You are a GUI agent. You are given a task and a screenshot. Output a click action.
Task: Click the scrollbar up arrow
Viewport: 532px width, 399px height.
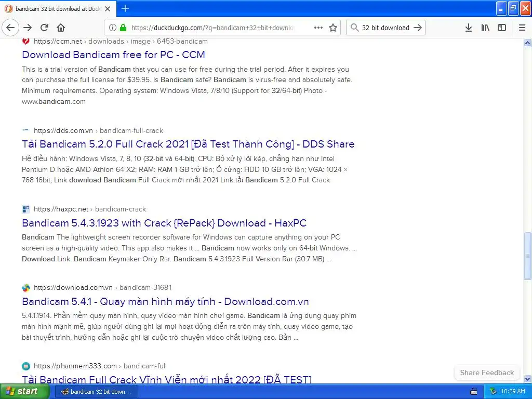(x=527, y=43)
